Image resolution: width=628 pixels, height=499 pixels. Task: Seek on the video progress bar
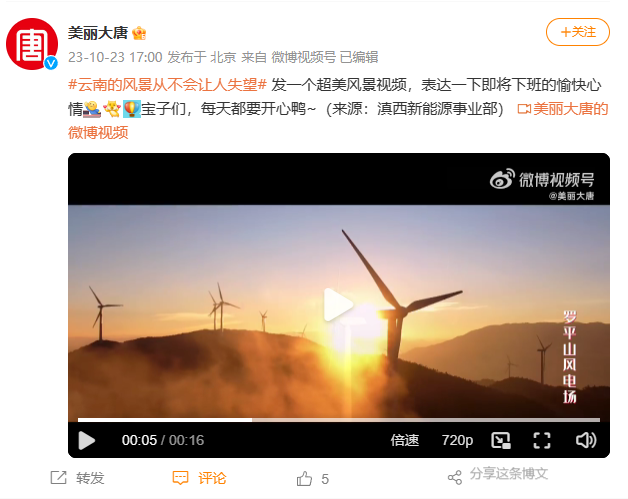(x=339, y=420)
